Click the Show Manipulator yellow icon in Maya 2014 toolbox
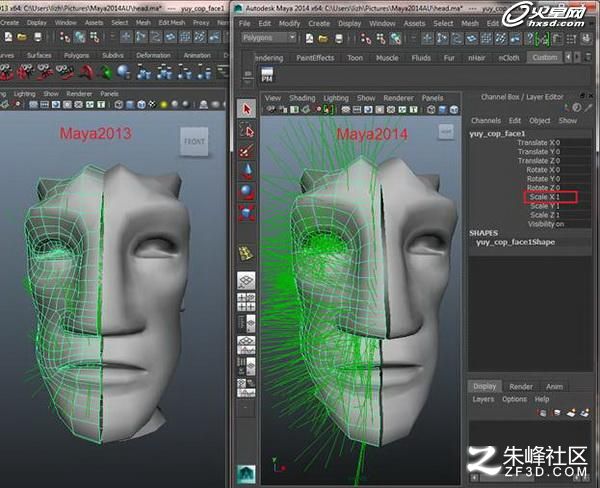600x488 pixels. 246,253
